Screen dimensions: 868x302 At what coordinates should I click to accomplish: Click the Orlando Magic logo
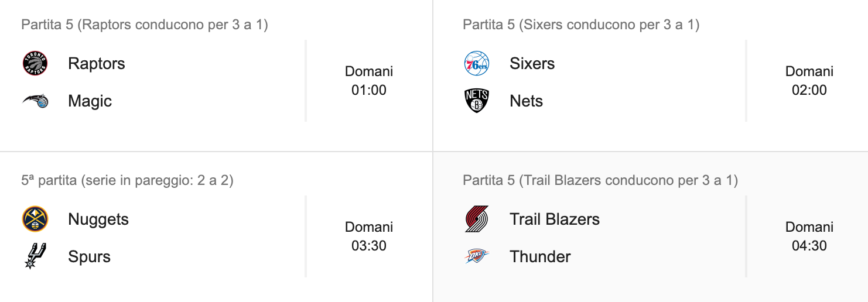click(x=35, y=101)
